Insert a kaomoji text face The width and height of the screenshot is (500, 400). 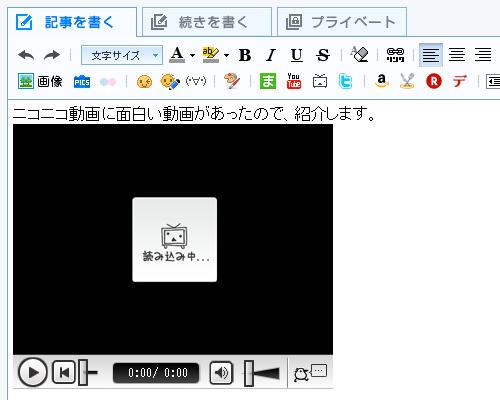[x=196, y=81]
